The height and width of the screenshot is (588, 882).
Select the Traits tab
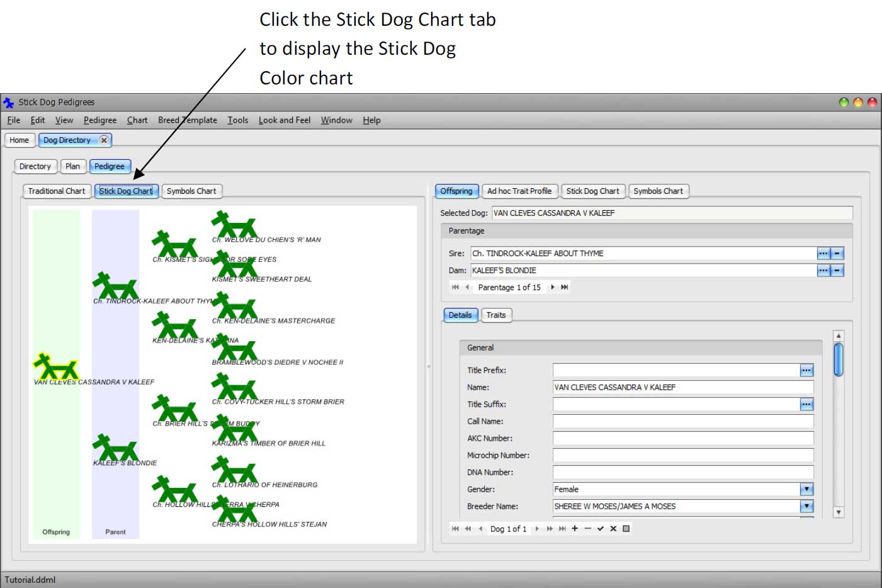496,315
